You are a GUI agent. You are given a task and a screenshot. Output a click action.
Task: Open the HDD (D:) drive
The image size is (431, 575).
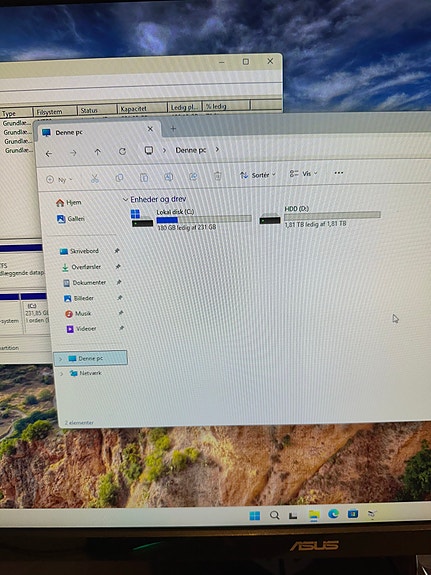[x=320, y=216]
